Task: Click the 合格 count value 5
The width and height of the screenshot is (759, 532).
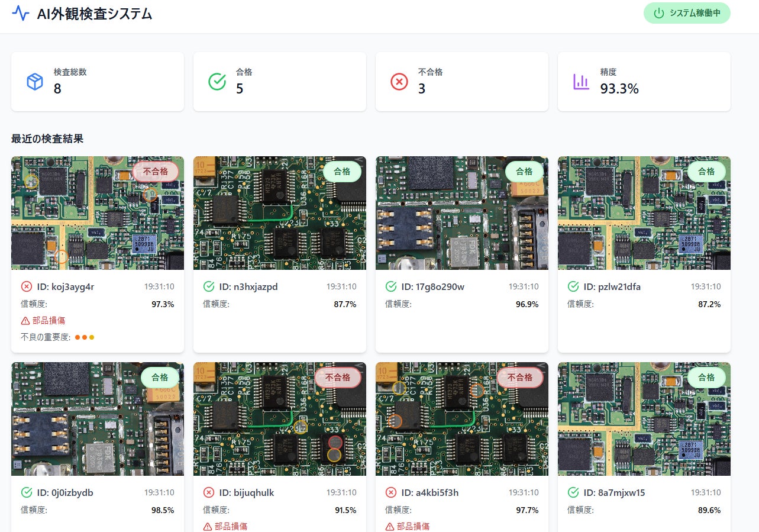Action: pos(240,89)
